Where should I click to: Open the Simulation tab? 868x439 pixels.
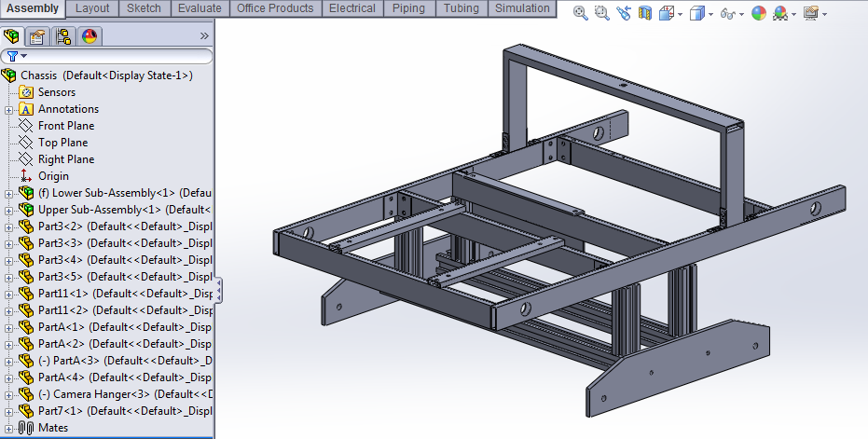[x=522, y=8]
